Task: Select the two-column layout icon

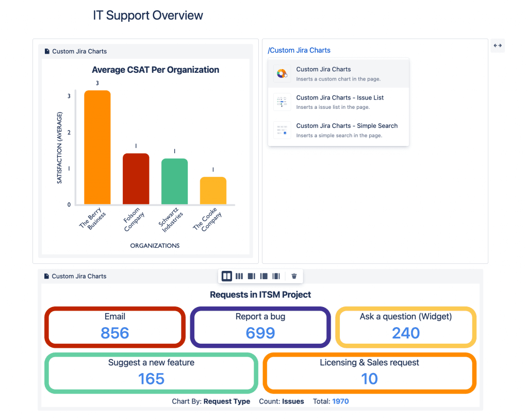Action: point(227,276)
